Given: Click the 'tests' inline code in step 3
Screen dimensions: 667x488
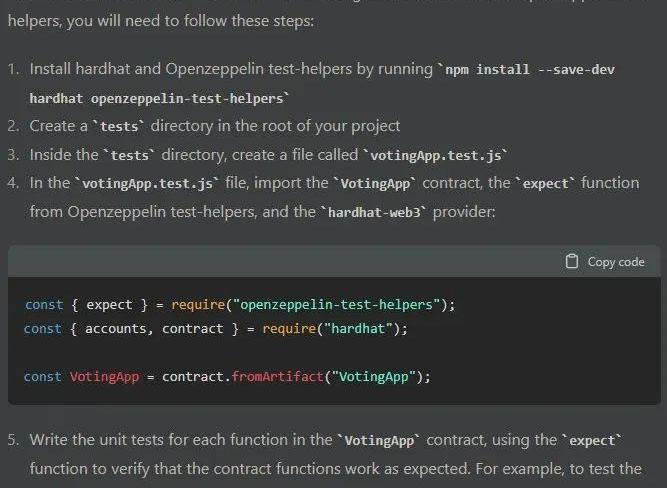Looking at the screenshot, I should tap(130, 155).
